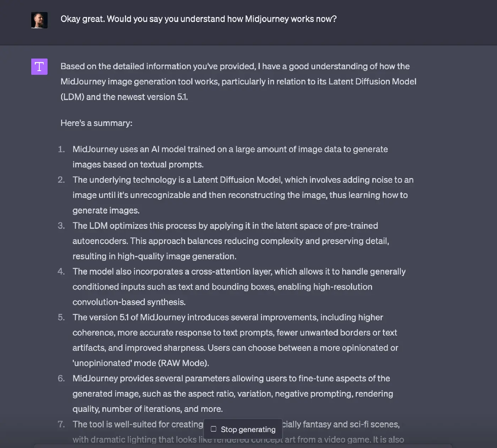Click the user profile photo avatar

click(39, 20)
